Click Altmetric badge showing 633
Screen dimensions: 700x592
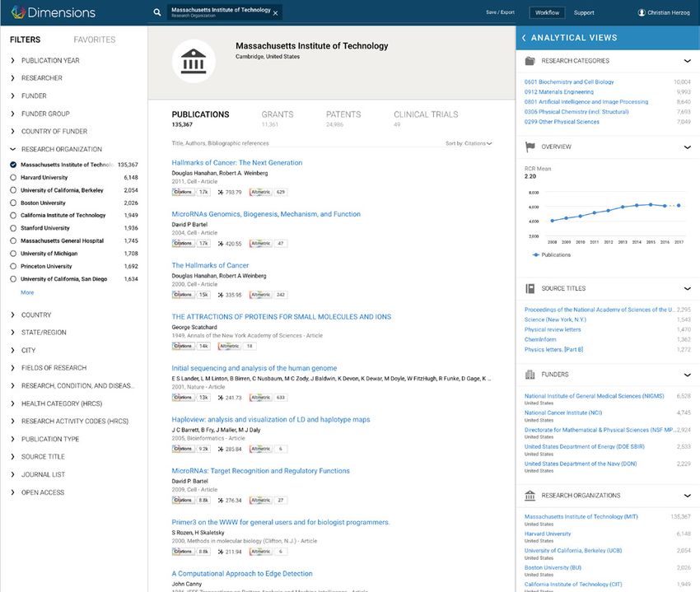268,398
